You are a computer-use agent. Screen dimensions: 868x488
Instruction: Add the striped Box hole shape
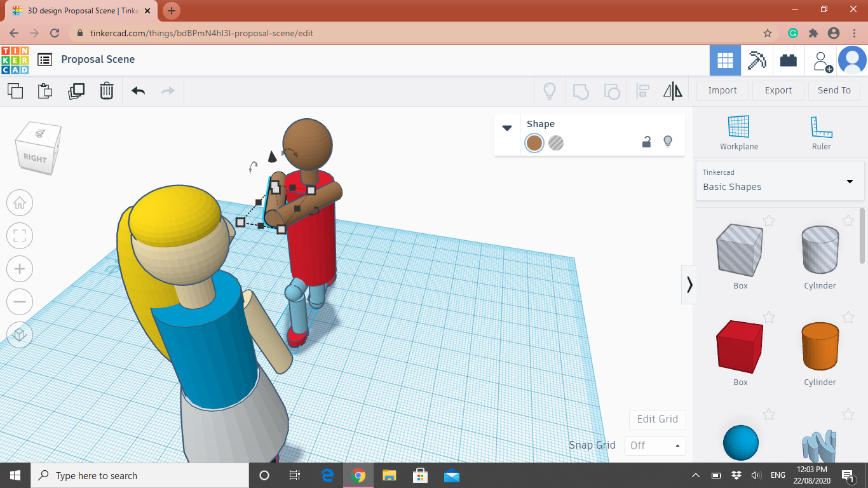pyautogui.click(x=740, y=250)
